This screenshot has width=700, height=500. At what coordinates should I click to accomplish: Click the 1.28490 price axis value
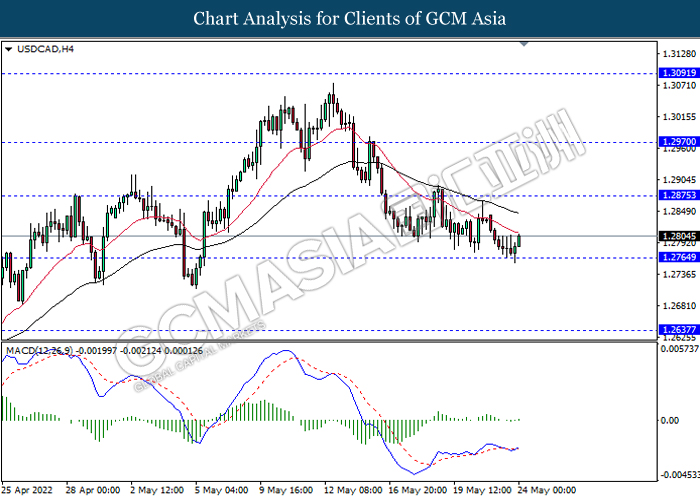click(x=679, y=211)
